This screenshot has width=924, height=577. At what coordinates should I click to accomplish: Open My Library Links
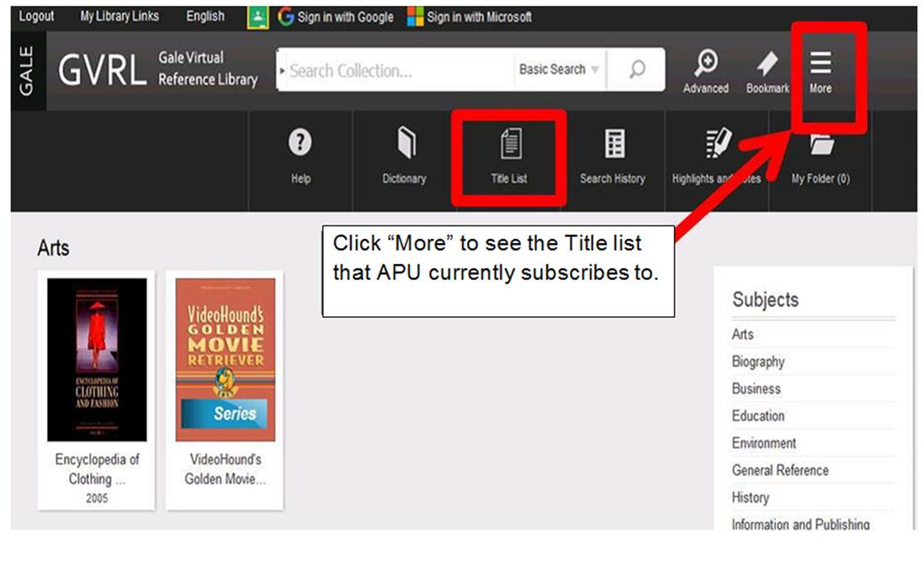tap(119, 16)
